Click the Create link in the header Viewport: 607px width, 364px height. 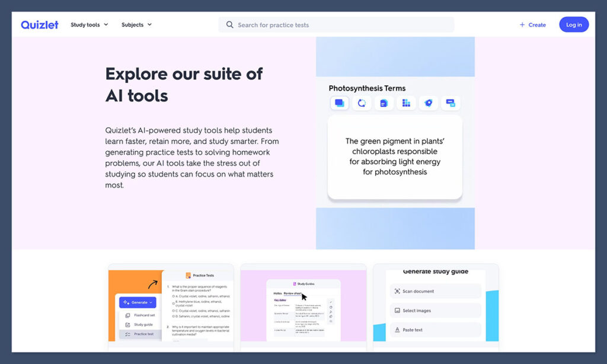[x=532, y=24]
